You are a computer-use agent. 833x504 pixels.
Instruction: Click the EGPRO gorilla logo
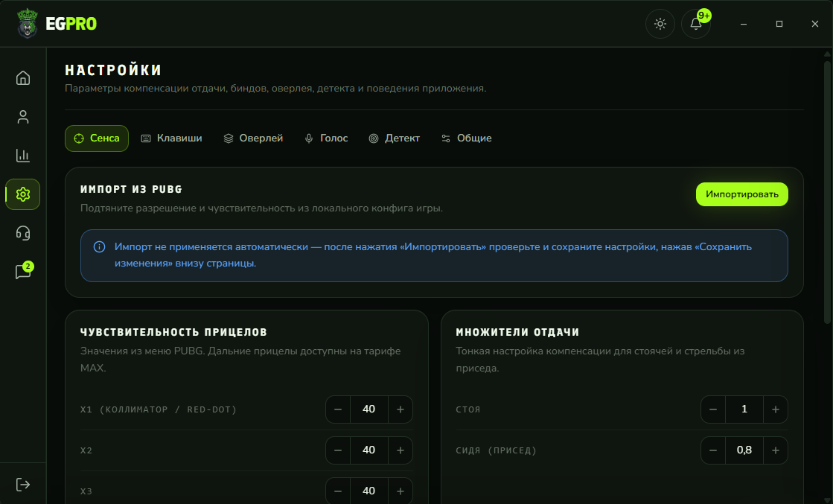pyautogui.click(x=27, y=23)
